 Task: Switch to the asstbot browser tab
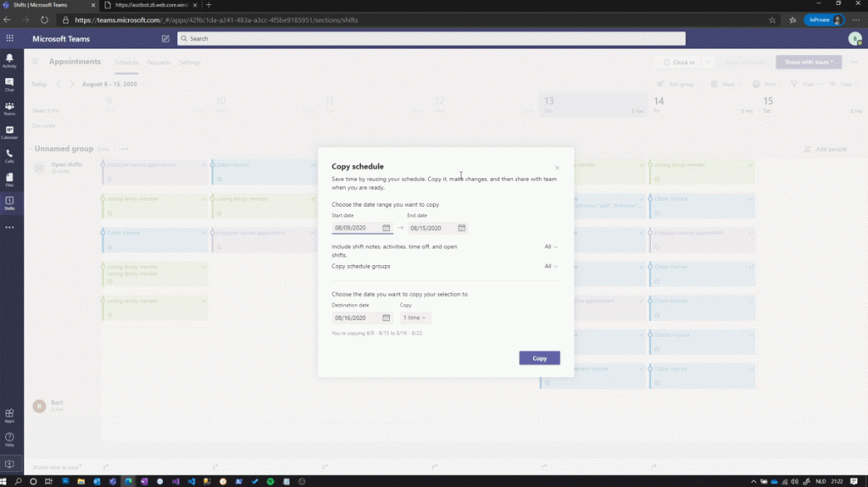150,5
